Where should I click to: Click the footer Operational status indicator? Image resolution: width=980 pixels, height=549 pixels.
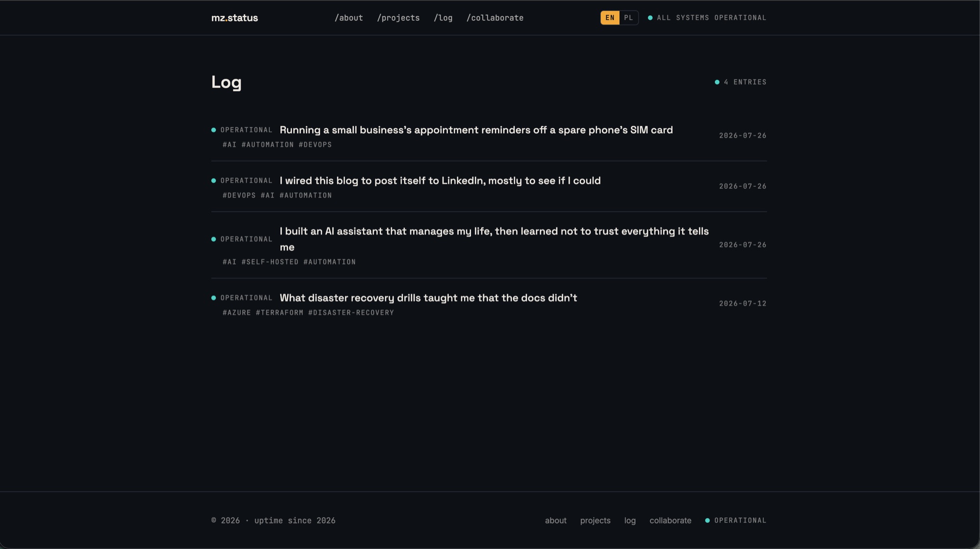[735, 520]
